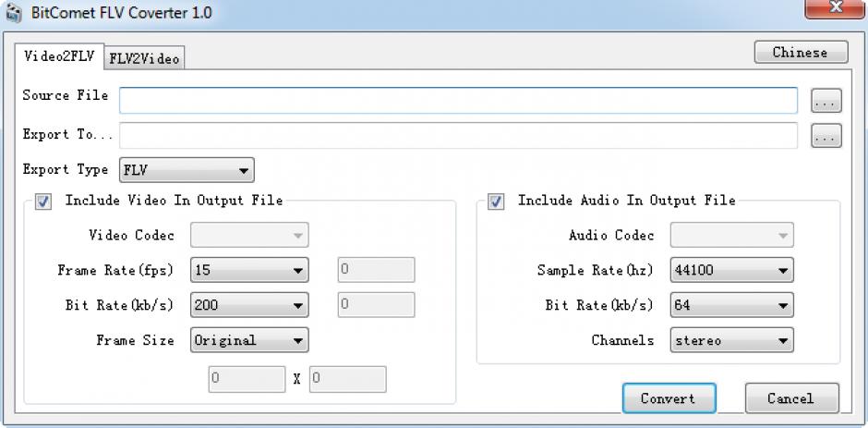868x428 pixels.
Task: Switch to the FLV2Video tab
Action: tap(144, 58)
